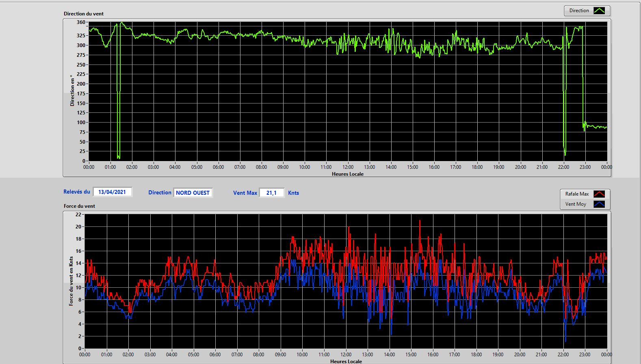Screen dimensions: 641x364
Task: Click 'Heures Locale' axis label under force chart
Action: (x=346, y=361)
